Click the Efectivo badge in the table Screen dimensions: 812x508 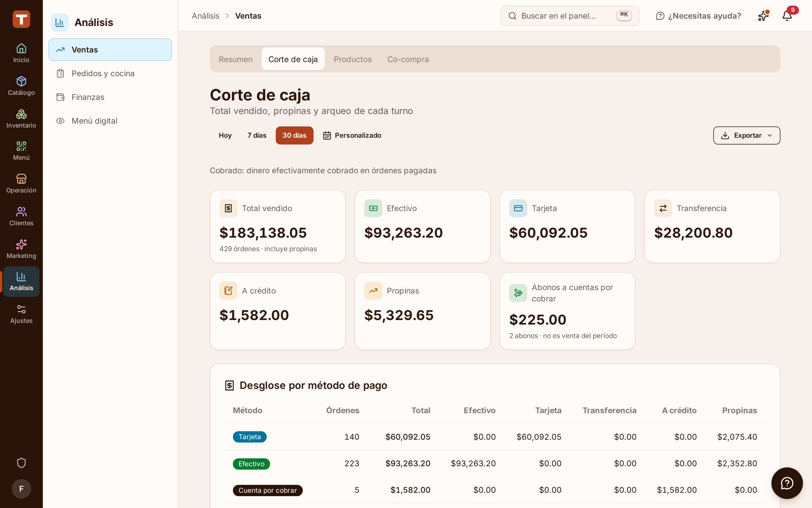click(x=251, y=464)
